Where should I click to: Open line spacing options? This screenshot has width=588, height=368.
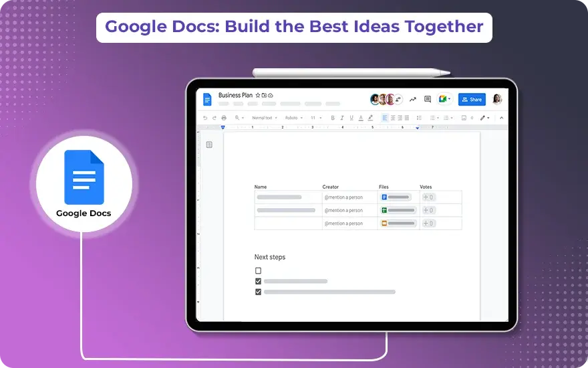coord(419,118)
